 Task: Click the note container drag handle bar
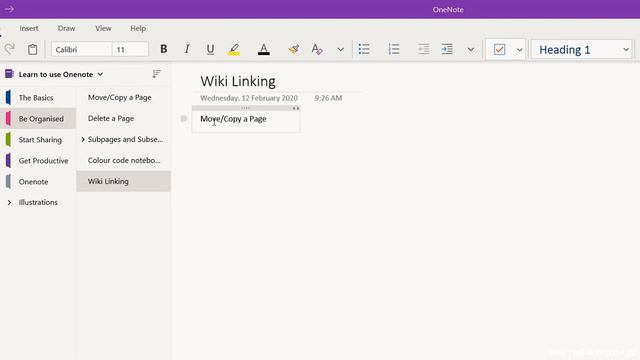click(245, 108)
